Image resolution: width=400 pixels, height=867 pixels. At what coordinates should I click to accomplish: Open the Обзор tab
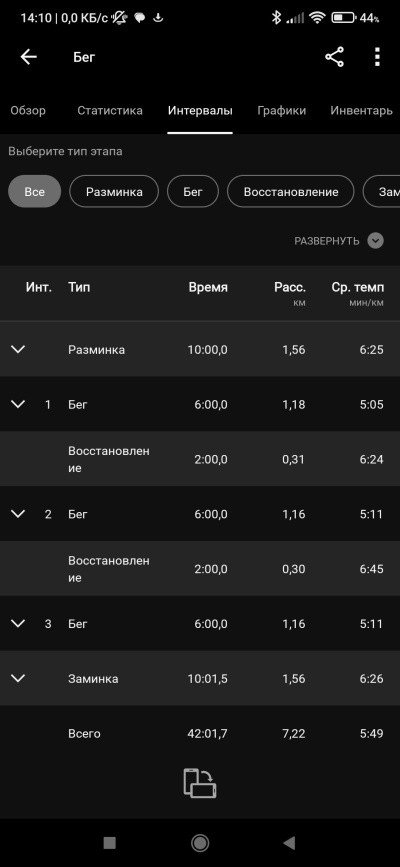[28, 111]
